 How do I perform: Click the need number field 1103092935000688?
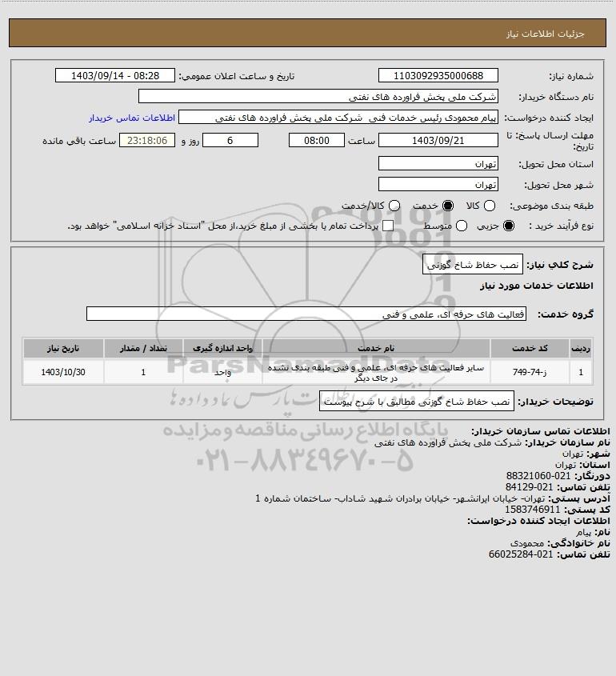(x=438, y=75)
